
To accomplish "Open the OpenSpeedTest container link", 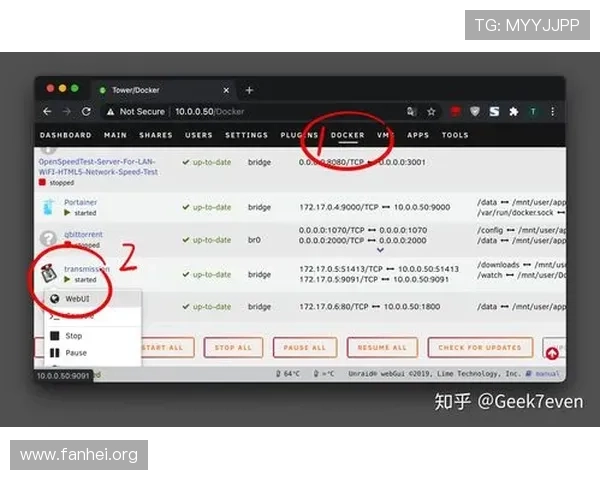I will [x=98, y=167].
